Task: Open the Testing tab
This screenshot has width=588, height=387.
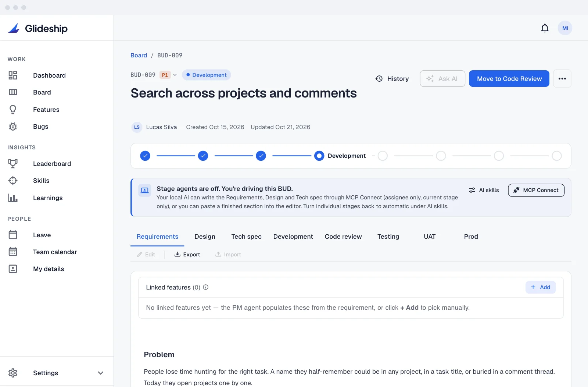Action: click(388, 237)
